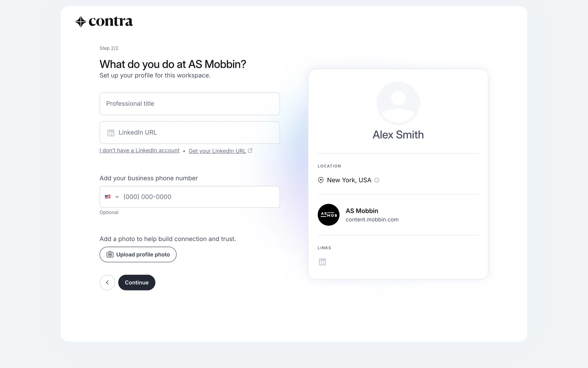588x368 pixels.
Task: Click the LinkedIn icon in URL field
Action: 111,133
